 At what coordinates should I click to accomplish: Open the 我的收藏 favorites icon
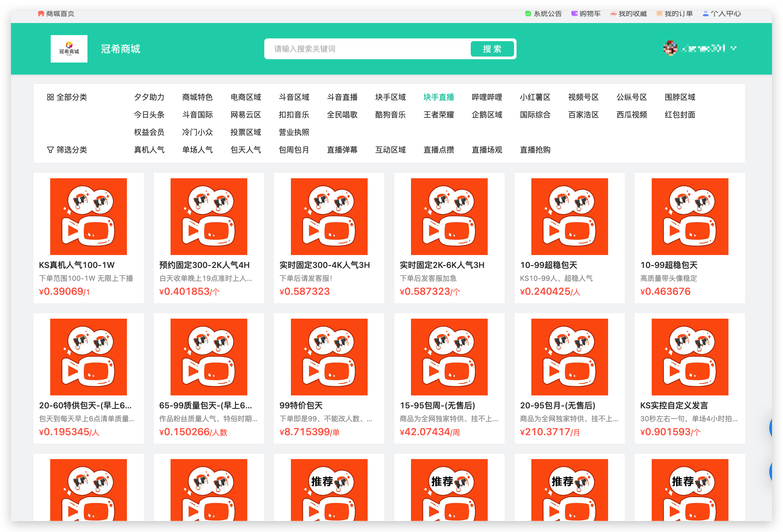coord(613,14)
